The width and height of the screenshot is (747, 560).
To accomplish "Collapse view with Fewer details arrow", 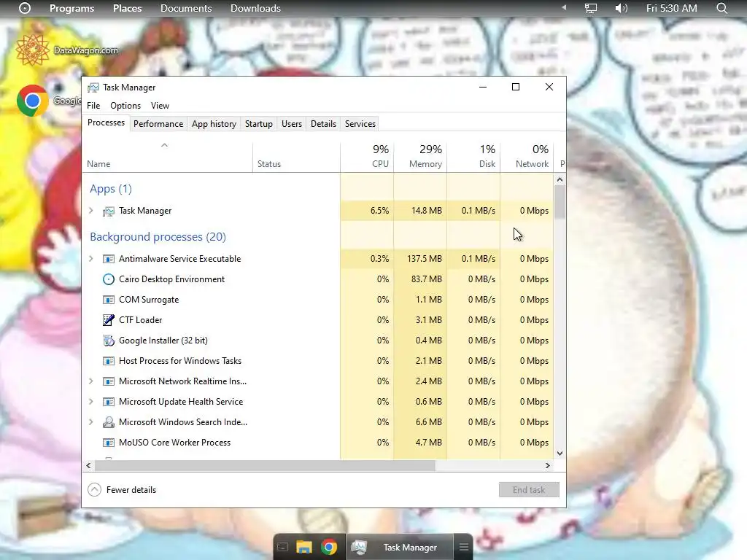I will (94, 489).
